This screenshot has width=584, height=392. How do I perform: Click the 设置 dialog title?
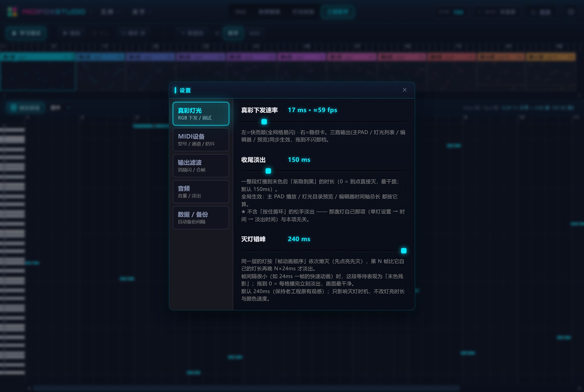(x=185, y=90)
